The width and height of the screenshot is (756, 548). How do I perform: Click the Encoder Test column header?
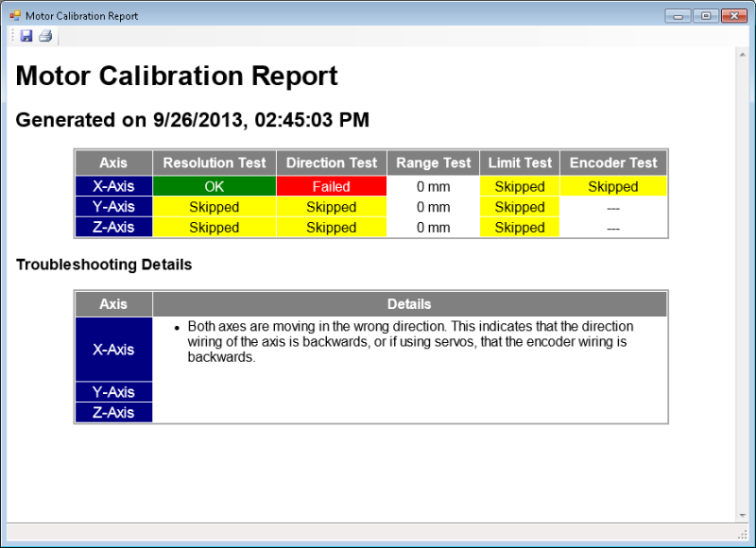(613, 163)
